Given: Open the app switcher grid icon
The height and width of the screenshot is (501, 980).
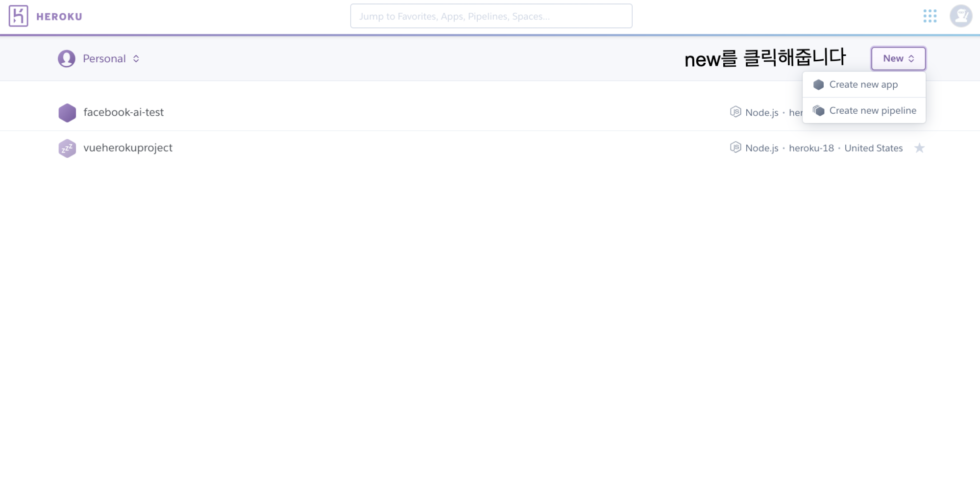Looking at the screenshot, I should (x=930, y=16).
